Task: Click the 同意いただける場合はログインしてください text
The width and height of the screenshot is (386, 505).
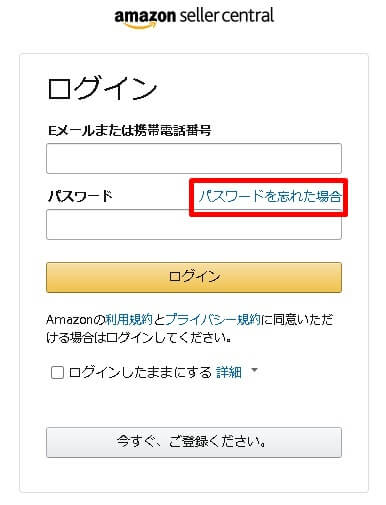Action: pos(189,329)
